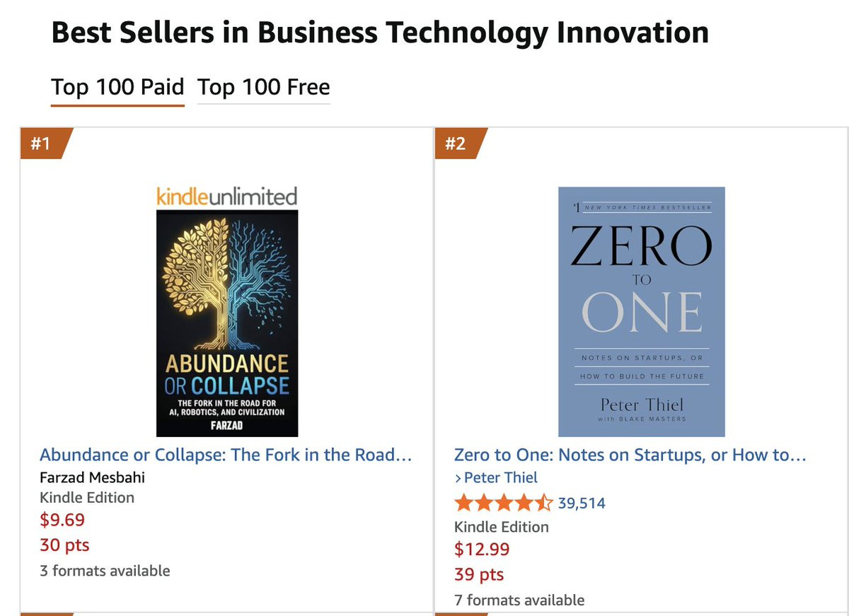Screen dimensions: 849x616
Task: Expand the chevron beside Peter Thiel
Action: click(458, 478)
